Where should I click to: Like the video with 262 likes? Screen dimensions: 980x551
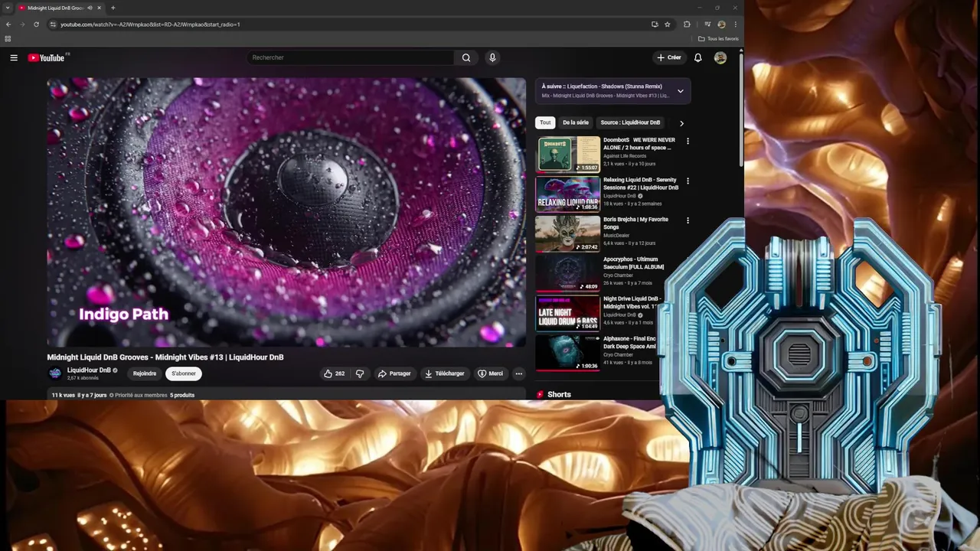[334, 373]
